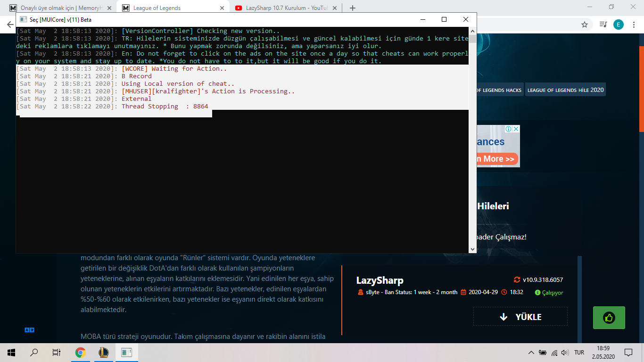Open League of Legends from the taskbar
The image size is (644, 362).
tap(103, 352)
